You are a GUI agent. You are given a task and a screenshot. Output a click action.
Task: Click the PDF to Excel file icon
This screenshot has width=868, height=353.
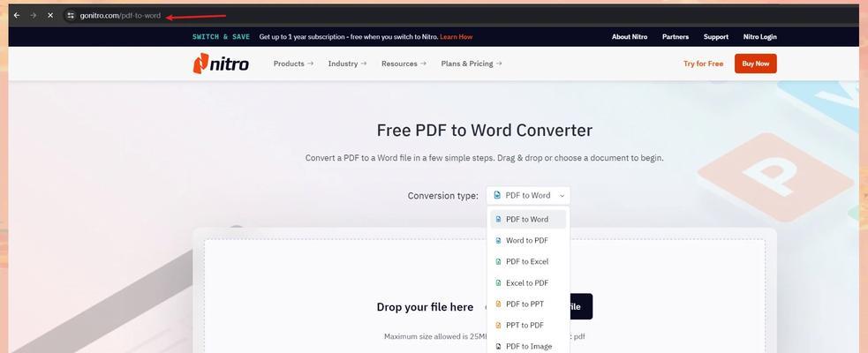pyautogui.click(x=498, y=261)
